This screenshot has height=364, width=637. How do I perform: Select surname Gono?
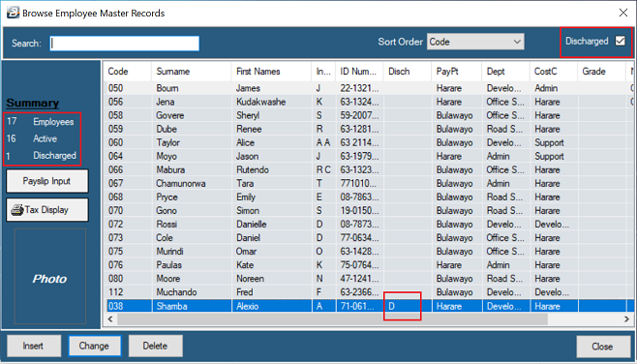tap(167, 211)
